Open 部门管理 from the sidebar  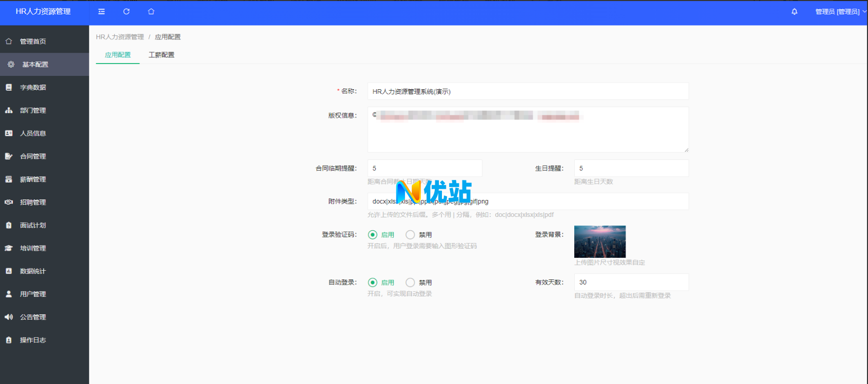pos(33,110)
